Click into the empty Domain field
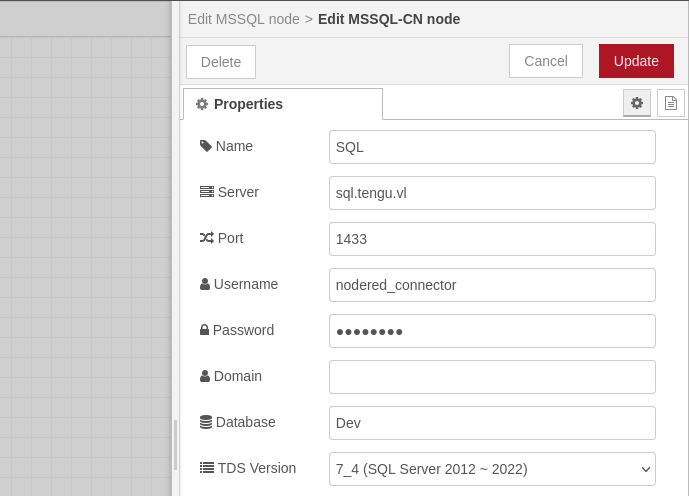The image size is (689, 496). [492, 377]
